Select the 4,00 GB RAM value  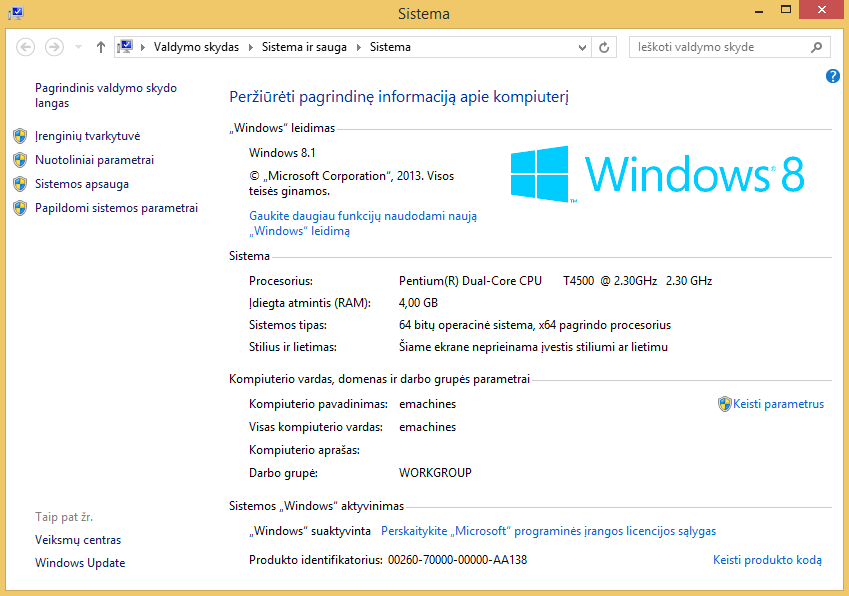coord(418,303)
